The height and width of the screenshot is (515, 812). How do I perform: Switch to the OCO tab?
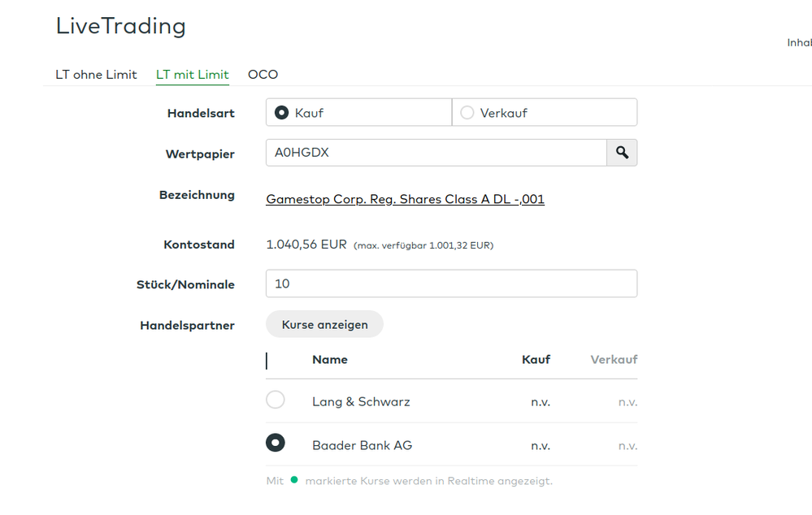tap(263, 75)
